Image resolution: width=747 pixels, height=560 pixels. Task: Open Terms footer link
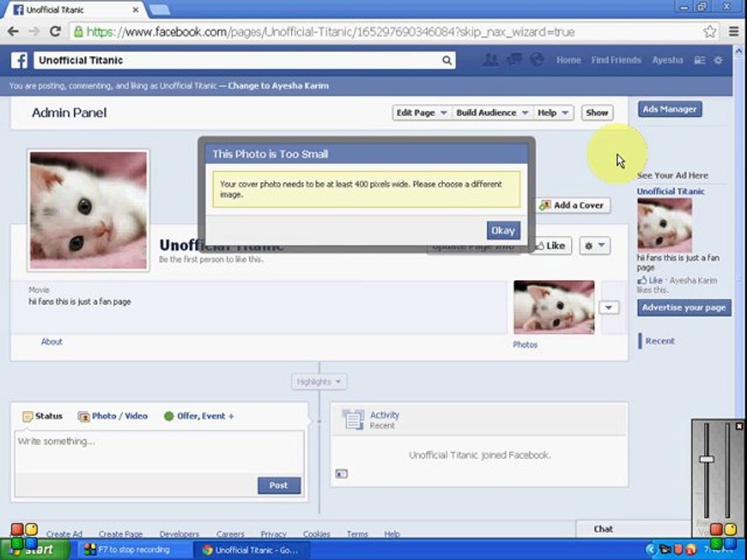pos(357,534)
